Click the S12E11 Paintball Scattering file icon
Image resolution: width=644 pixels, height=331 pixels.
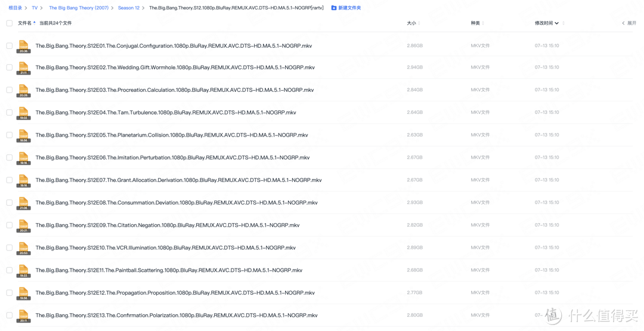point(23,271)
